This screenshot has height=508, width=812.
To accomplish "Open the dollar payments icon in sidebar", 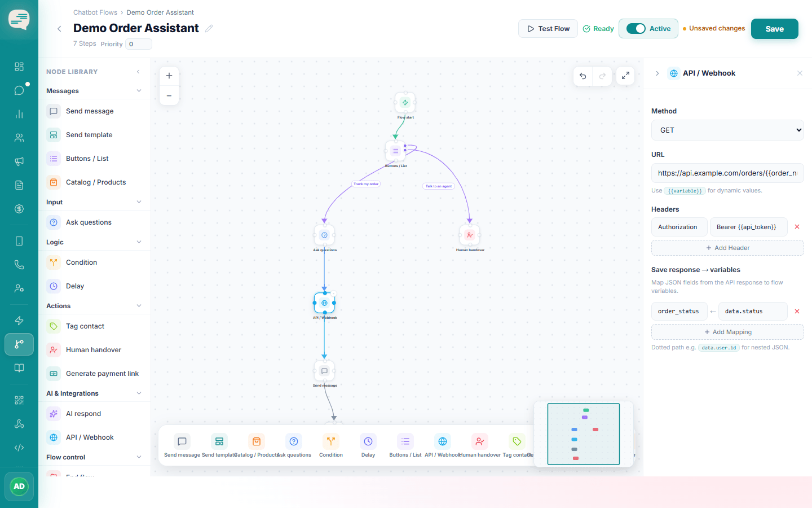I will [x=19, y=209].
